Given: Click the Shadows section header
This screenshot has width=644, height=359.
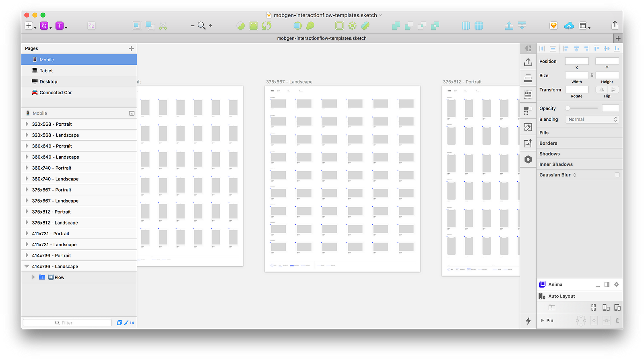Looking at the screenshot, I should pyautogui.click(x=580, y=154).
